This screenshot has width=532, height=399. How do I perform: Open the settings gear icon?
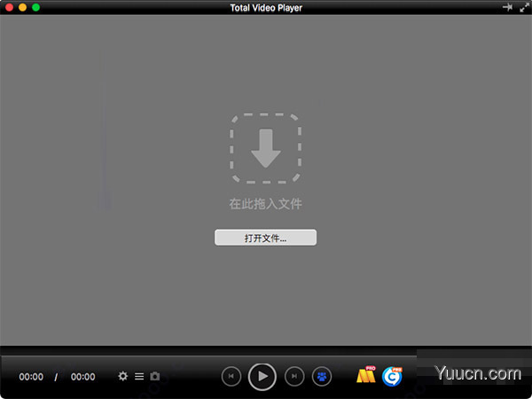tap(123, 376)
